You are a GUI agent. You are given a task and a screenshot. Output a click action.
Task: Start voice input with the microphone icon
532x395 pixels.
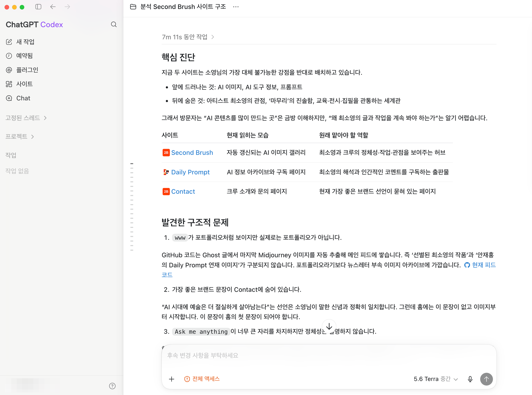[x=470, y=379]
